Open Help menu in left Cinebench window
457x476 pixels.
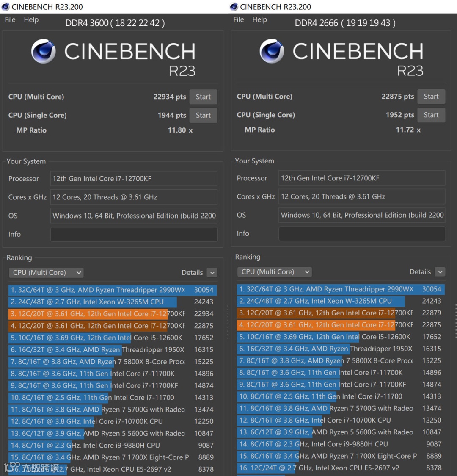[x=31, y=20]
